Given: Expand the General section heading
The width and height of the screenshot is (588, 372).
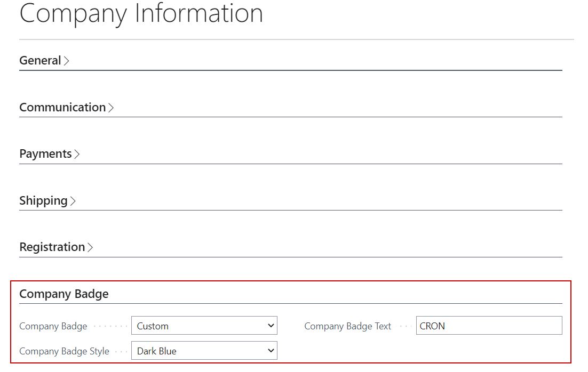Looking at the screenshot, I should (40, 61).
